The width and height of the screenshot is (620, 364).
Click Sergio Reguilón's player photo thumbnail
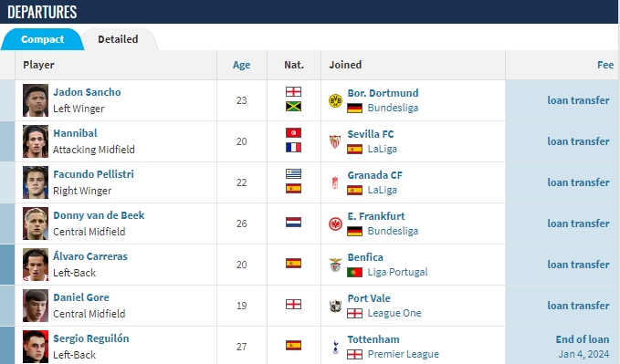point(36,347)
